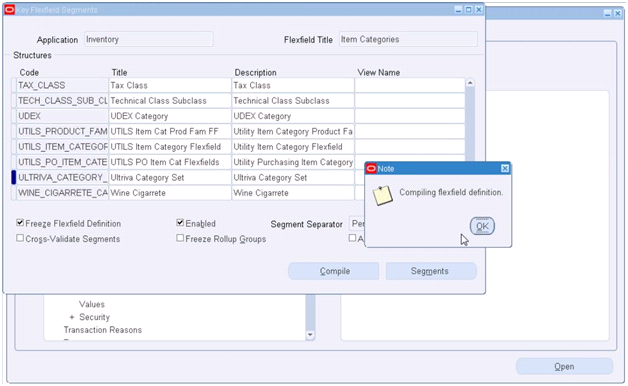Image resolution: width=628 pixels, height=386 pixels.
Task: Click the UDEX Category title cell
Action: pyautogui.click(x=170, y=116)
